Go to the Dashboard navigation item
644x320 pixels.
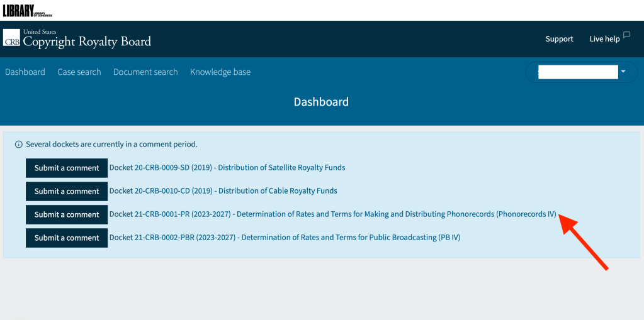(x=25, y=72)
